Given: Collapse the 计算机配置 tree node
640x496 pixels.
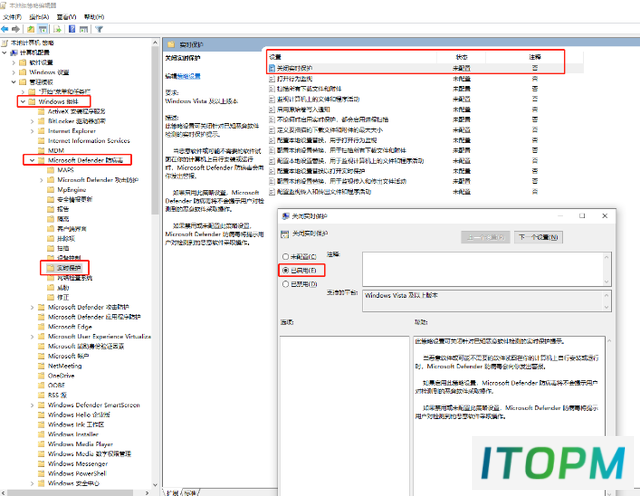Looking at the screenshot, I should coord(4,53).
